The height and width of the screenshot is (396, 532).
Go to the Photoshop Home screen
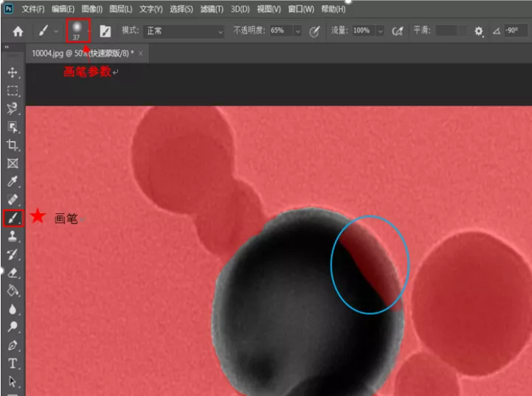click(18, 32)
